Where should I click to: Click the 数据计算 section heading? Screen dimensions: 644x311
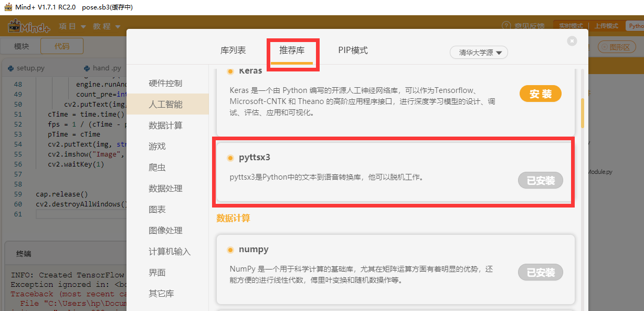click(x=234, y=217)
